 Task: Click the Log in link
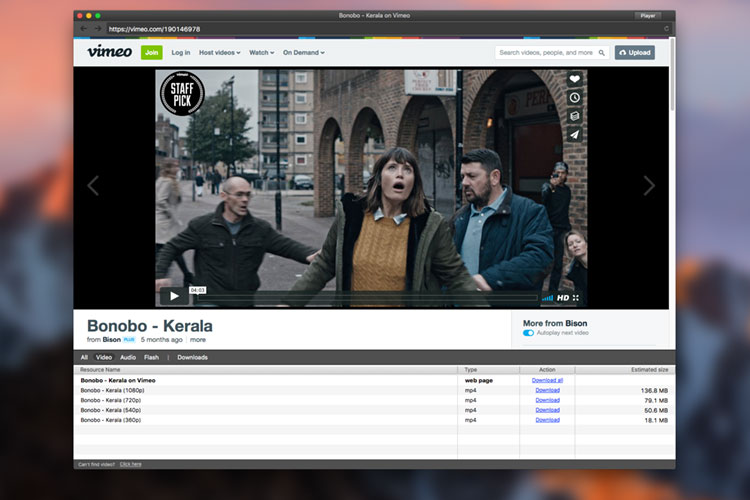coord(181,53)
